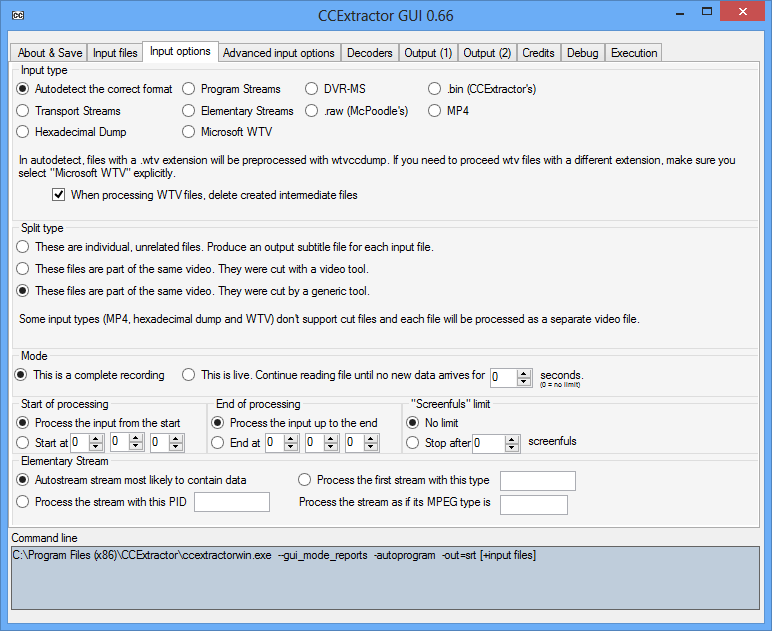Switch to the Decoders tab

pos(369,53)
